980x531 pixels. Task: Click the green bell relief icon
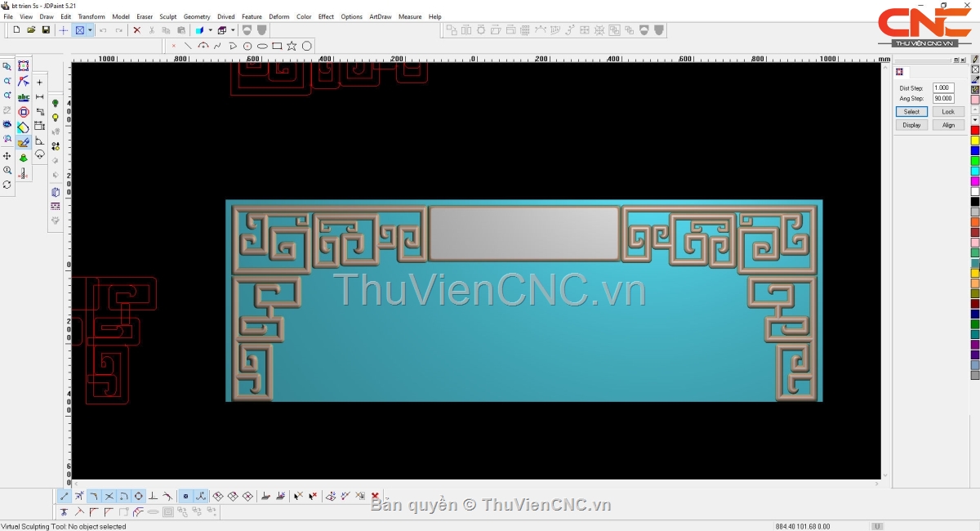[24, 158]
